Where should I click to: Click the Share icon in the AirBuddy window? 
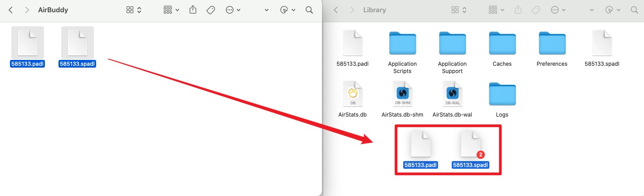193,10
